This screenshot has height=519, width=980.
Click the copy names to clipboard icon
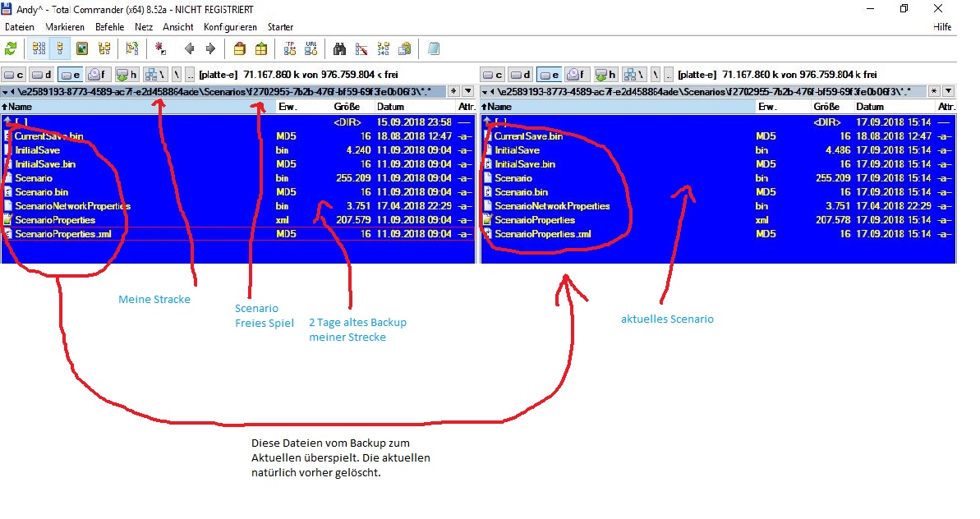405,48
